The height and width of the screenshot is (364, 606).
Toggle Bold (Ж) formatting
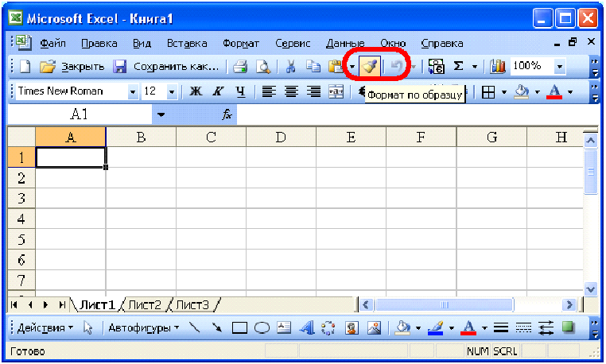point(196,91)
